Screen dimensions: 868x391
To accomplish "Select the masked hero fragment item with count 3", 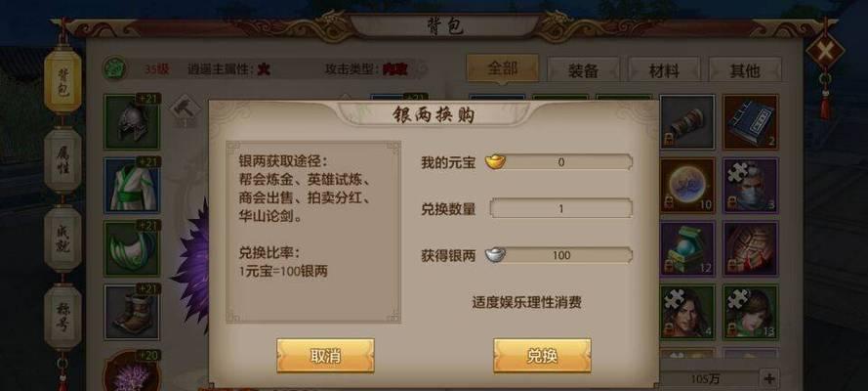I will tap(750, 186).
